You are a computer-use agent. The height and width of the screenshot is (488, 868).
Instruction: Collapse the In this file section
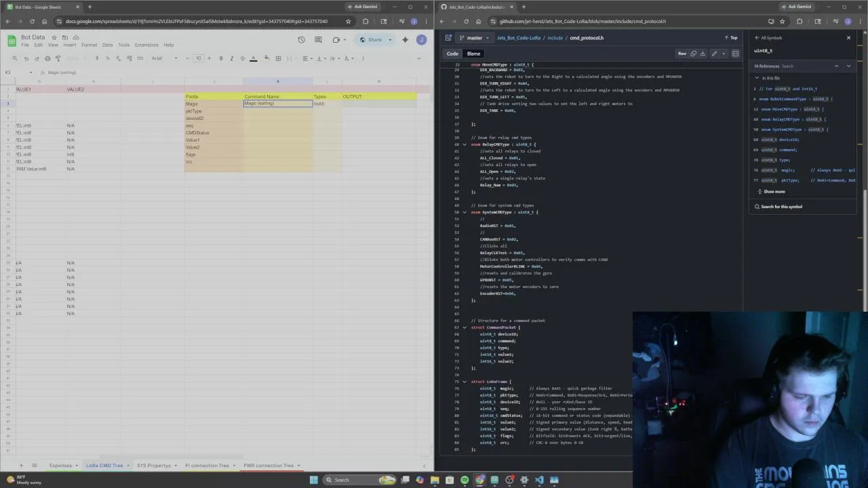click(757, 78)
